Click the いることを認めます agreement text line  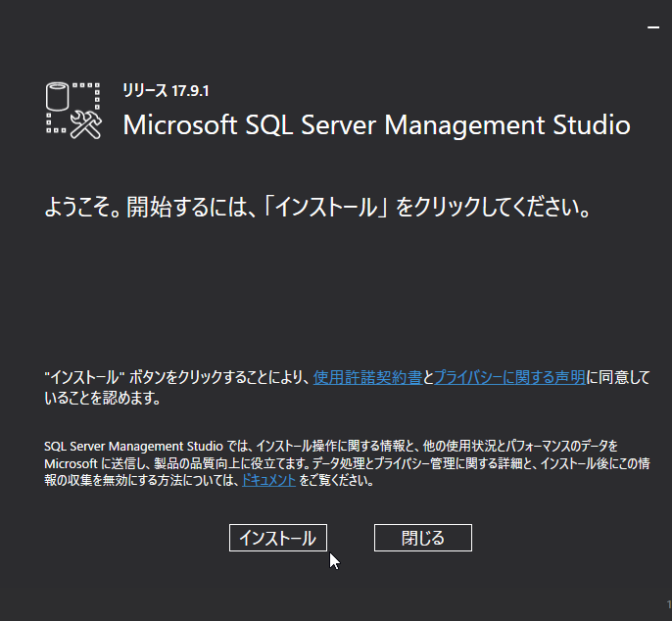click(x=102, y=399)
